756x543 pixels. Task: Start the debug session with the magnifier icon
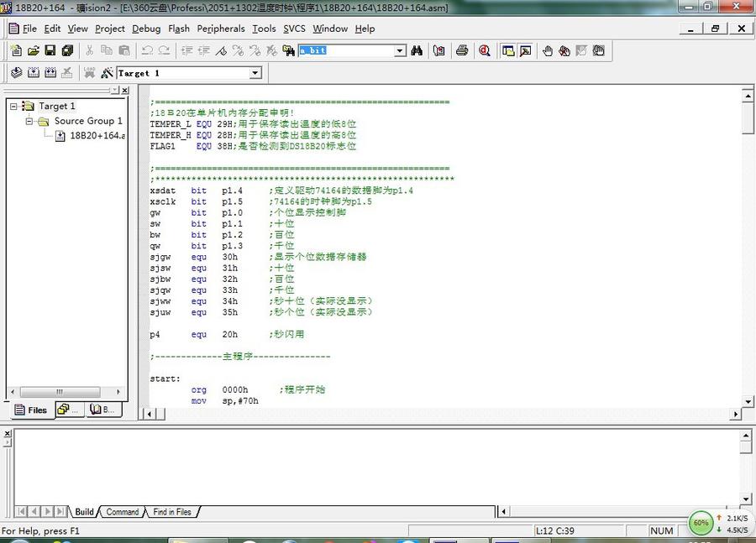coord(485,50)
